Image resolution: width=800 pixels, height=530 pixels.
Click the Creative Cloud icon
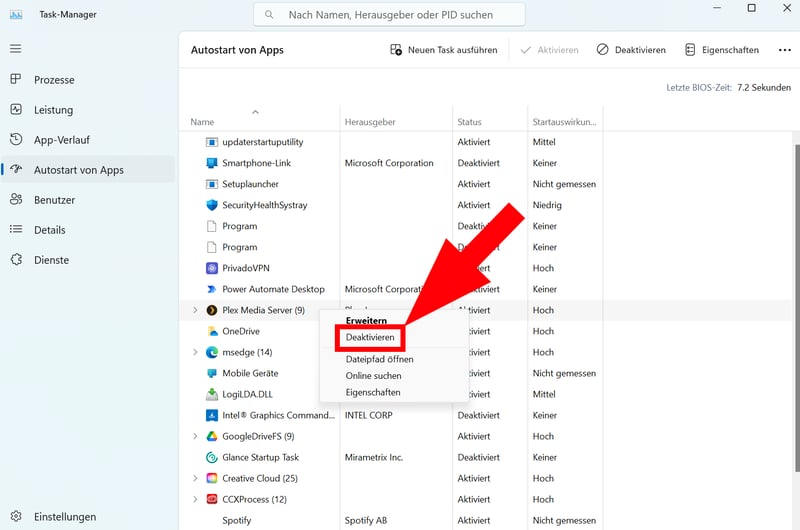pyautogui.click(x=212, y=478)
